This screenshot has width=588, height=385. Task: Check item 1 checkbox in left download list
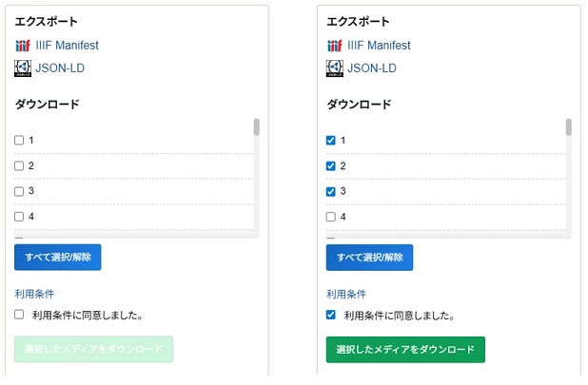coord(19,141)
